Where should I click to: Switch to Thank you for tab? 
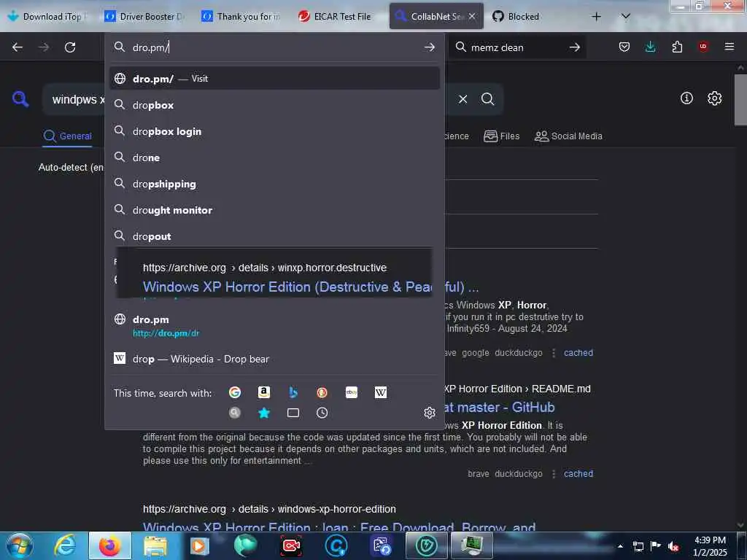241,17
